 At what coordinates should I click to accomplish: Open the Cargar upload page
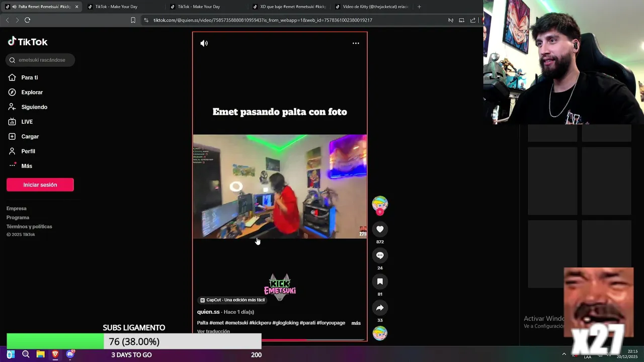pos(24,136)
